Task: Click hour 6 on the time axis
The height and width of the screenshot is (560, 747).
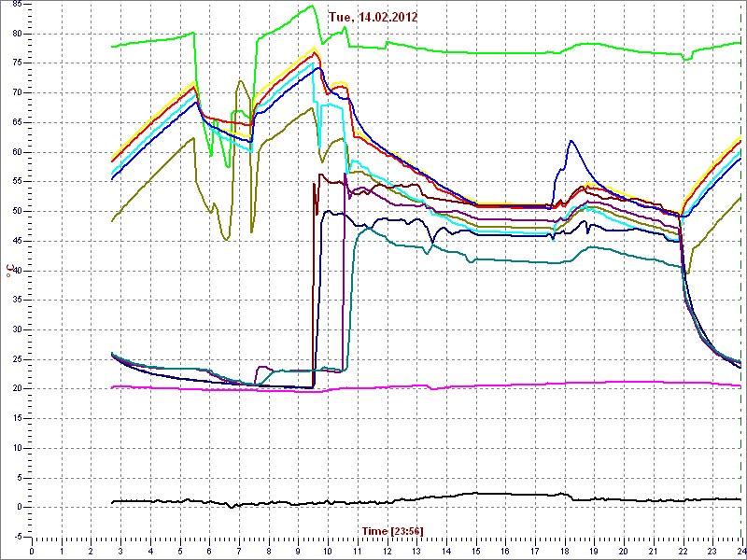Action: [209, 552]
